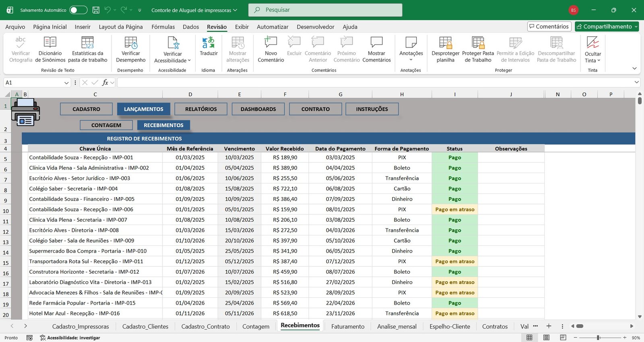Switch to the Contagem sheet tab
Screen dimensions: 644x342
[x=256, y=326]
